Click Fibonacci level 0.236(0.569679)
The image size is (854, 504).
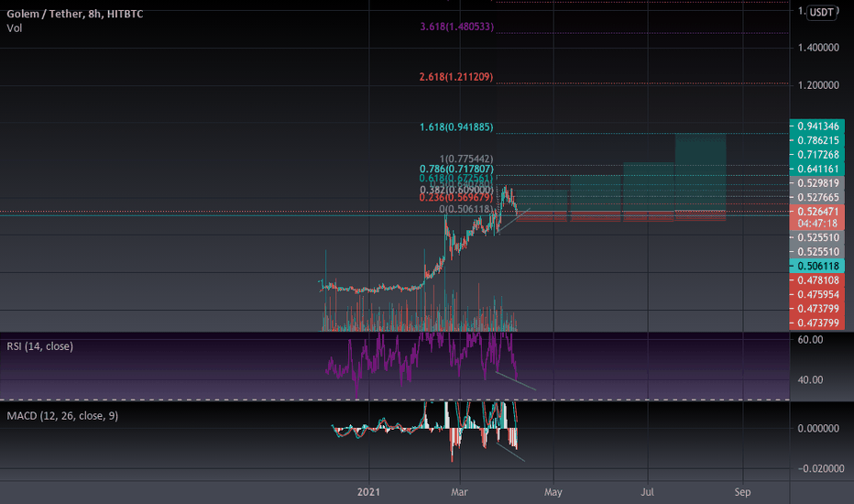pyautogui.click(x=456, y=197)
